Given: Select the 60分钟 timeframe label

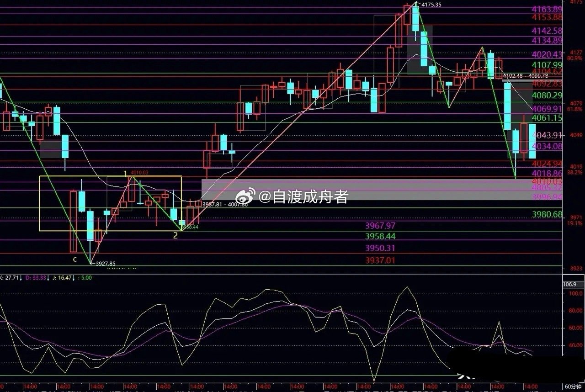Looking at the screenshot, I should coord(574,387).
